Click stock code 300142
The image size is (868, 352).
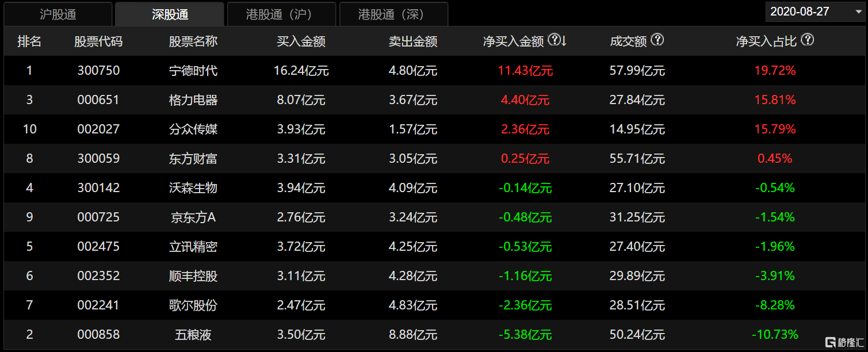(x=98, y=188)
